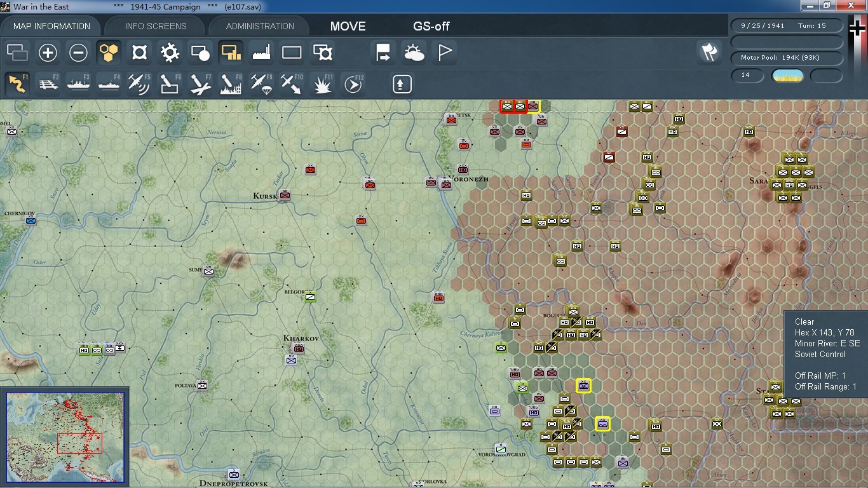The height and width of the screenshot is (488, 868).
Task: Select the unit at Poltava
Action: coord(202,385)
